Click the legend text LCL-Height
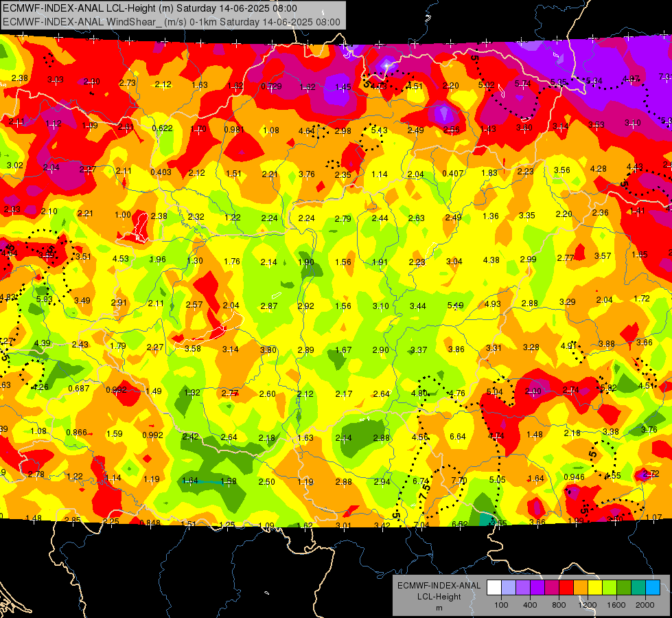672x618 pixels. pos(439,597)
